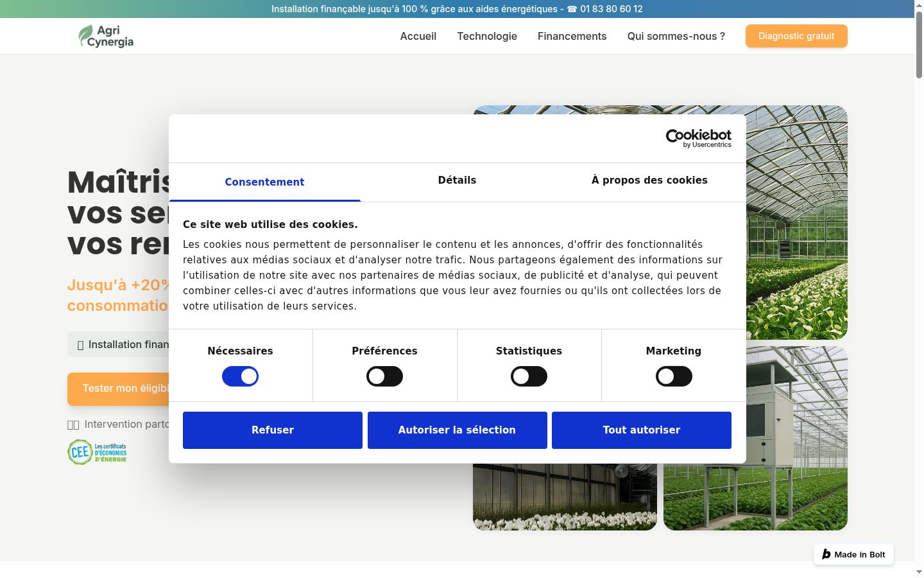Click the CEE energy certificates badge
The height and width of the screenshot is (578, 924).
point(98,452)
